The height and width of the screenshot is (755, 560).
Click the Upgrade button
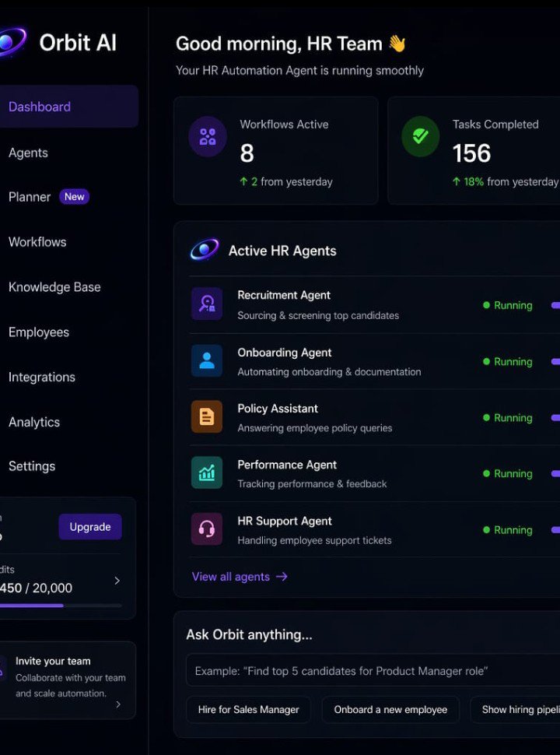[90, 527]
